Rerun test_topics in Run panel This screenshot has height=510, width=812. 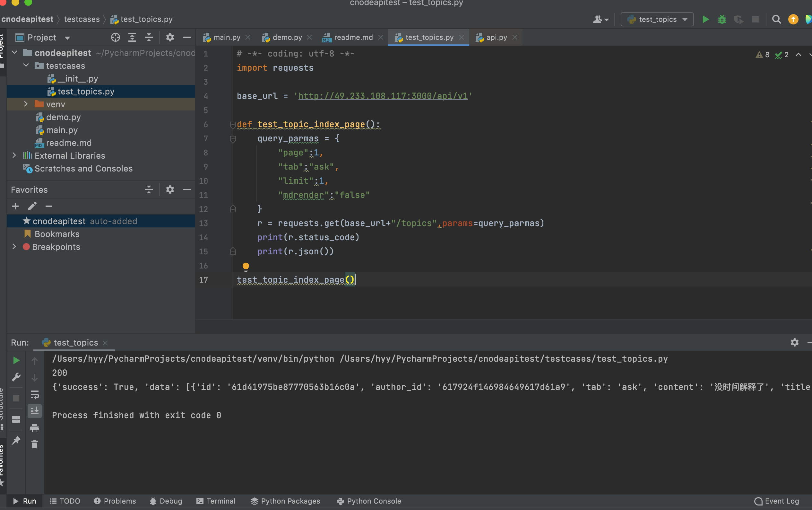coord(16,360)
